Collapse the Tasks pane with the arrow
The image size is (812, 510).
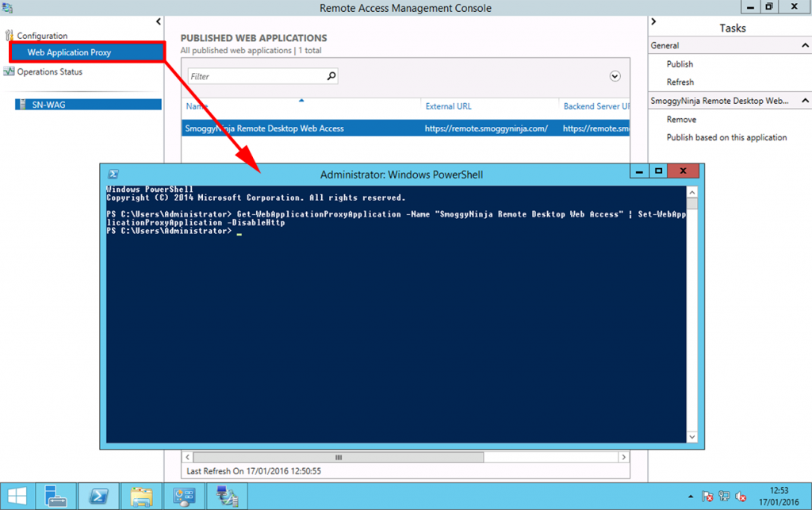pos(653,21)
